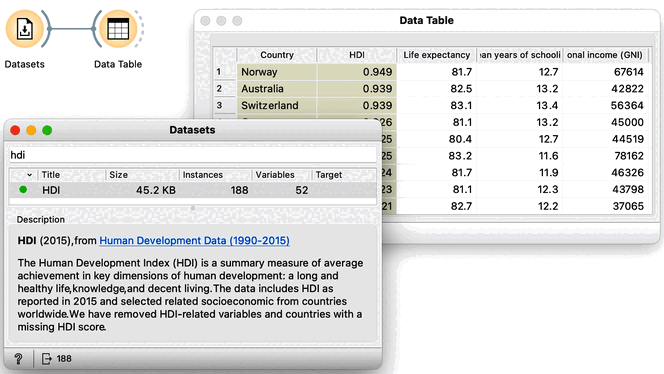Click the Life expectancy column header
Screen dimensions: 664x374
pyautogui.click(x=436, y=55)
